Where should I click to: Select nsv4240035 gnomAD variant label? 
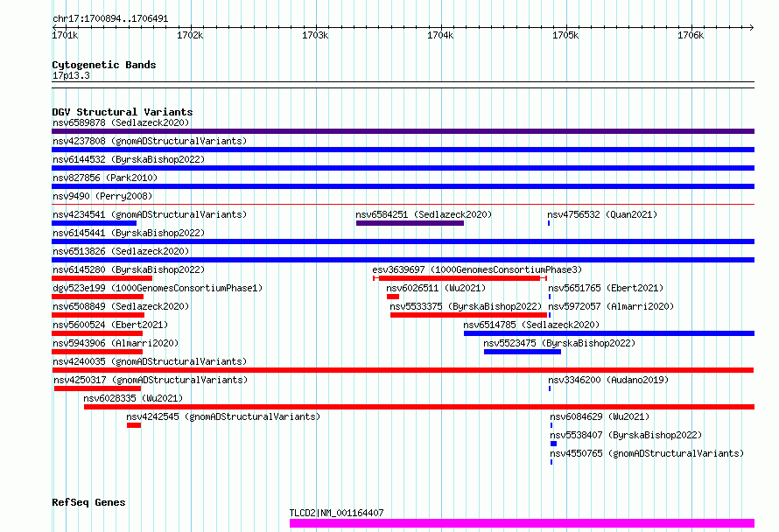pos(150,361)
